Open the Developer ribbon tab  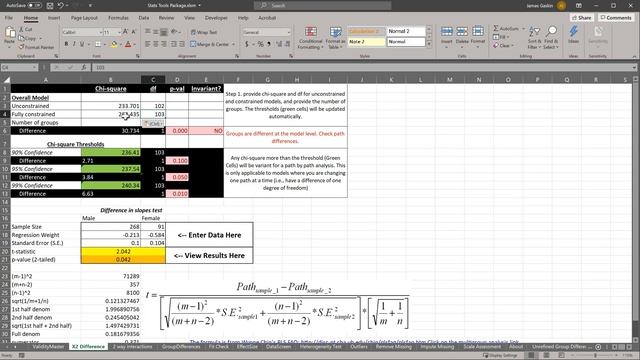point(216,18)
